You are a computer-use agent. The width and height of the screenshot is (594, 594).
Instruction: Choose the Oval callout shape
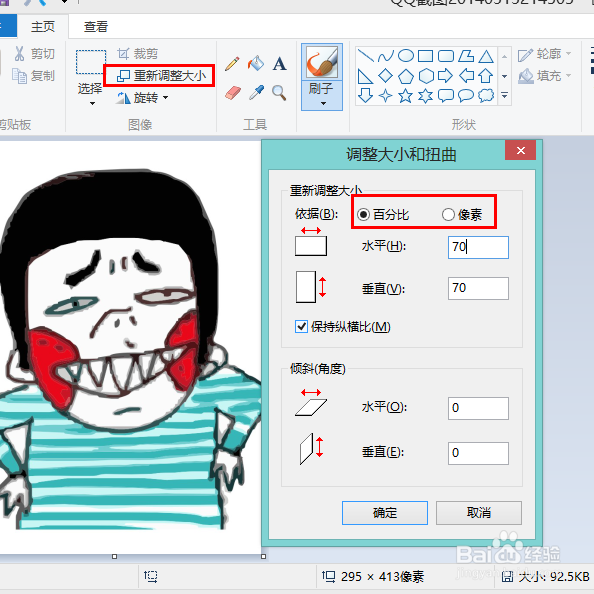tap(466, 95)
